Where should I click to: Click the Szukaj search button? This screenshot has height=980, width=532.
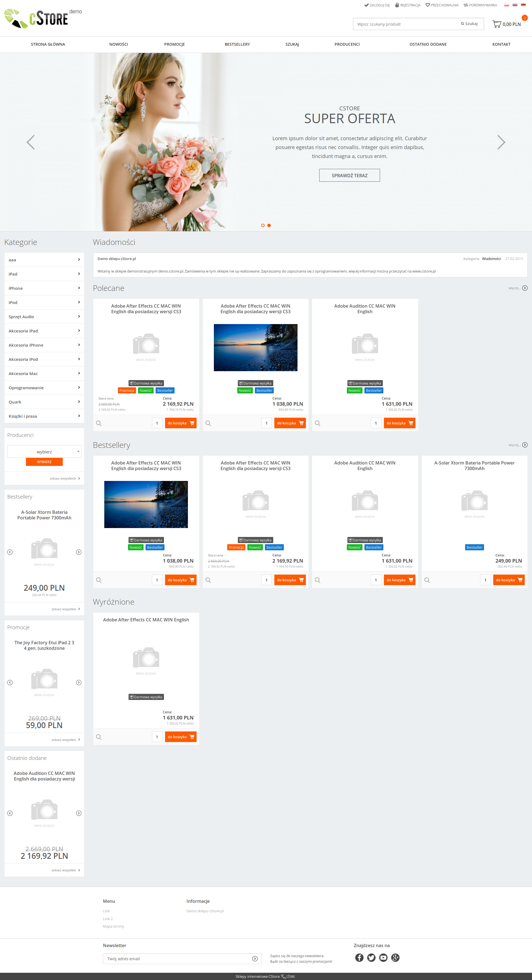(x=469, y=24)
